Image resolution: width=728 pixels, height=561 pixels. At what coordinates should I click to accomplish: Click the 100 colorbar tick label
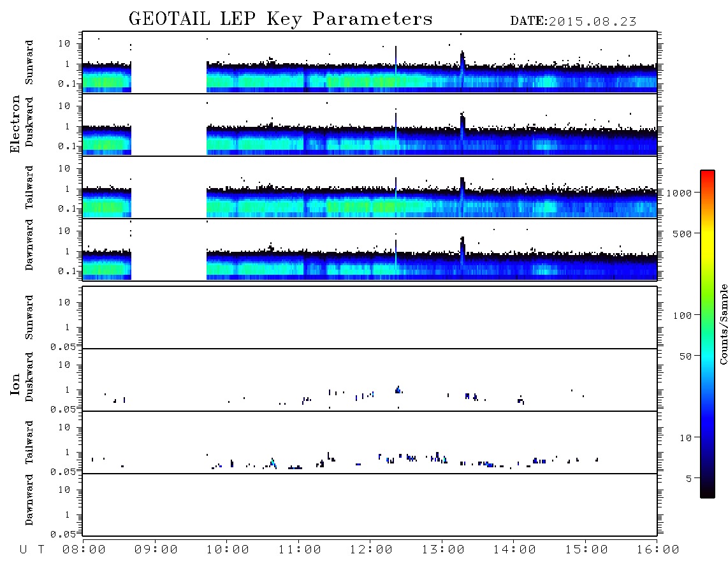click(683, 316)
